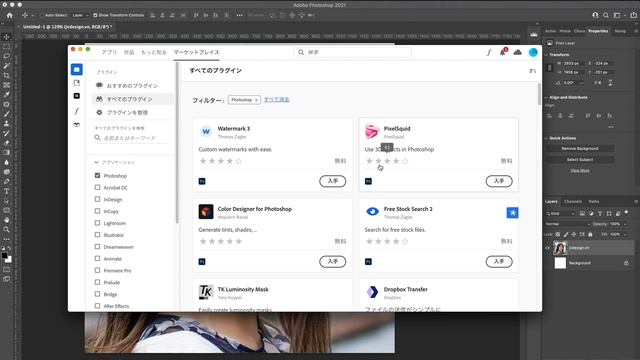The height and width of the screenshot is (360, 640).
Task: Select the Zoom tool in Photoshop toolbar
Action: 7,229
